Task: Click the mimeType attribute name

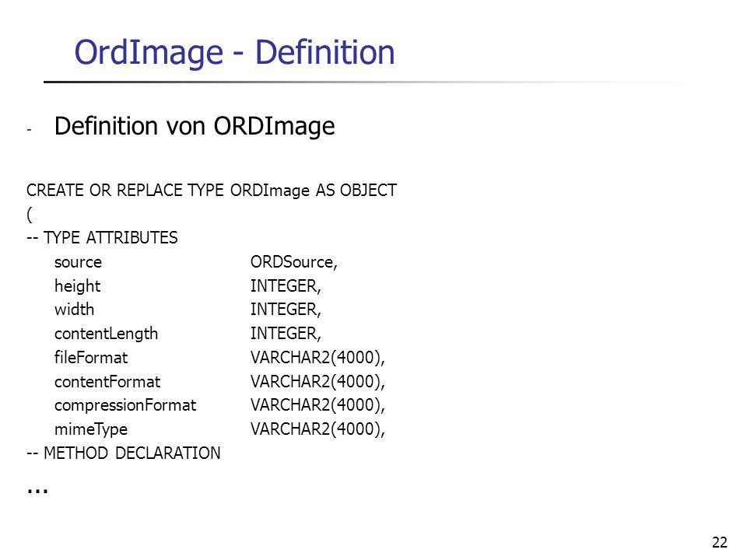Action: [x=91, y=429]
